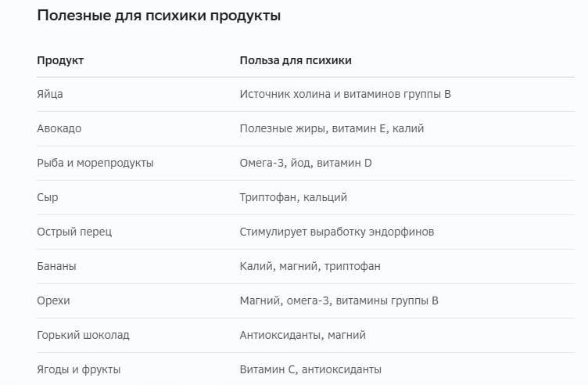This screenshot has height=385, width=588.
Task: Click 'Антиоксиданты, магний' benefit text
Action: click(x=303, y=335)
